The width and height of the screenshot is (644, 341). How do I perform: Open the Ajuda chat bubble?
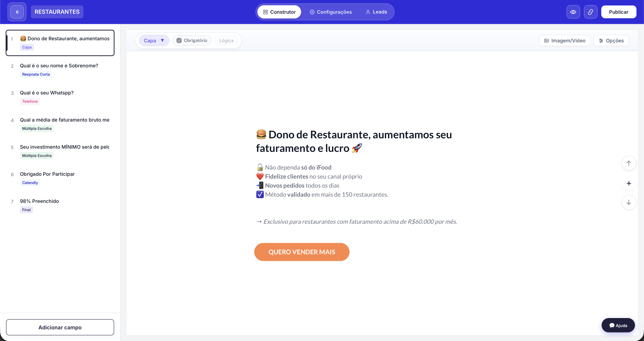pos(618,325)
